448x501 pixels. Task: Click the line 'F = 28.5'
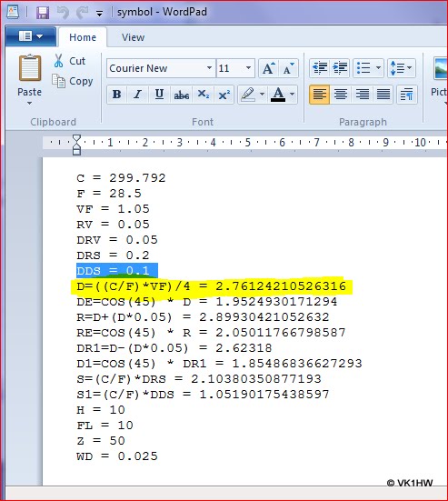click(109, 194)
